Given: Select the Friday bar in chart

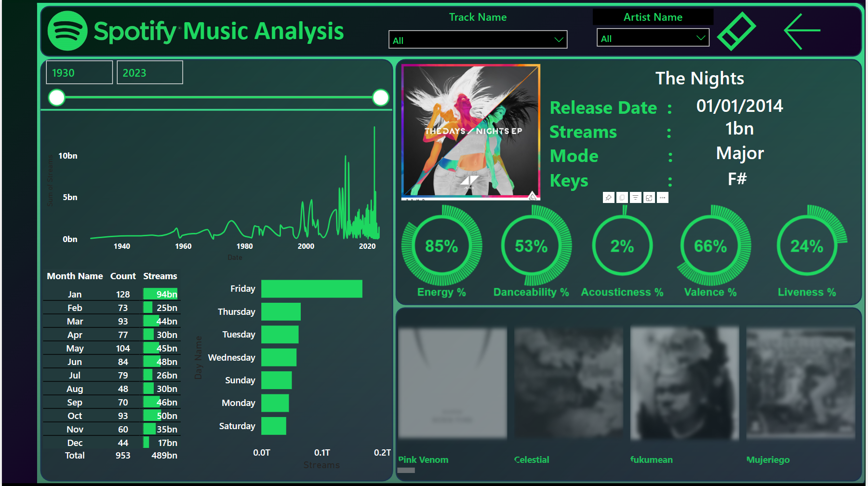Looking at the screenshot, I should point(311,289).
